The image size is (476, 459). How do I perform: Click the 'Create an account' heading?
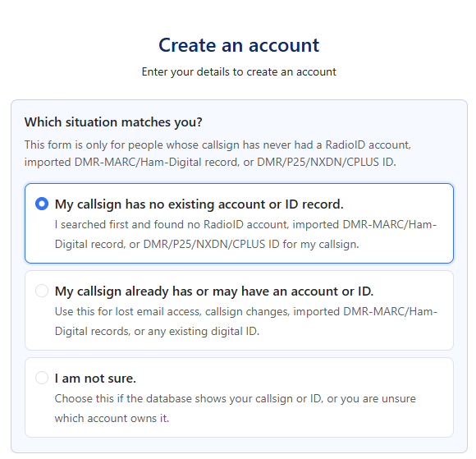coord(239,45)
